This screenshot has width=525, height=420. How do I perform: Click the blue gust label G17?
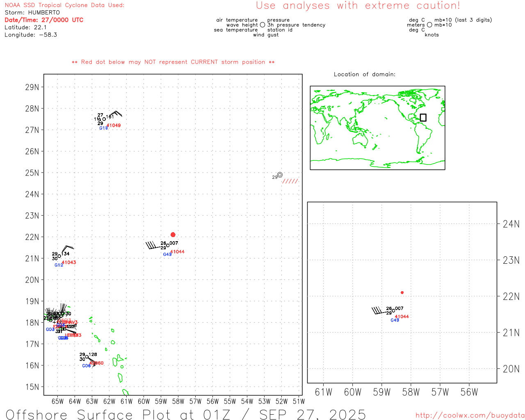(104, 128)
